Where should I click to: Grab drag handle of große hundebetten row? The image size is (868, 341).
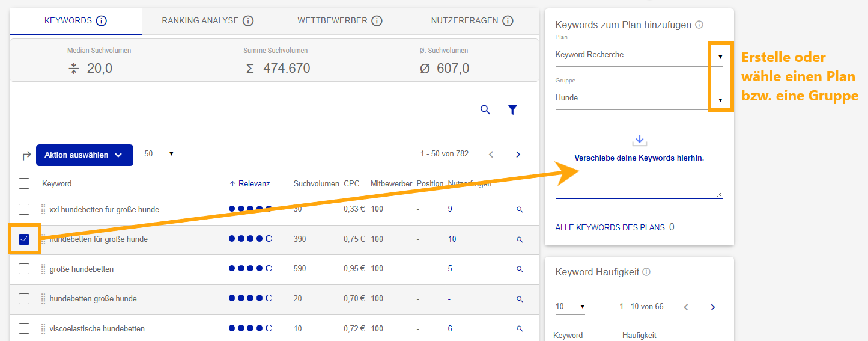click(43, 269)
